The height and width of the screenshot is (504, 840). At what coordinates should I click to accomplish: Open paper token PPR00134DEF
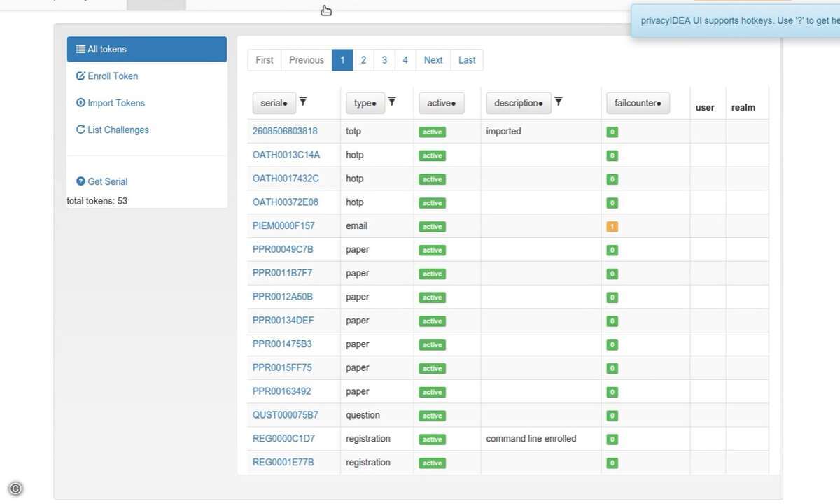coord(283,321)
